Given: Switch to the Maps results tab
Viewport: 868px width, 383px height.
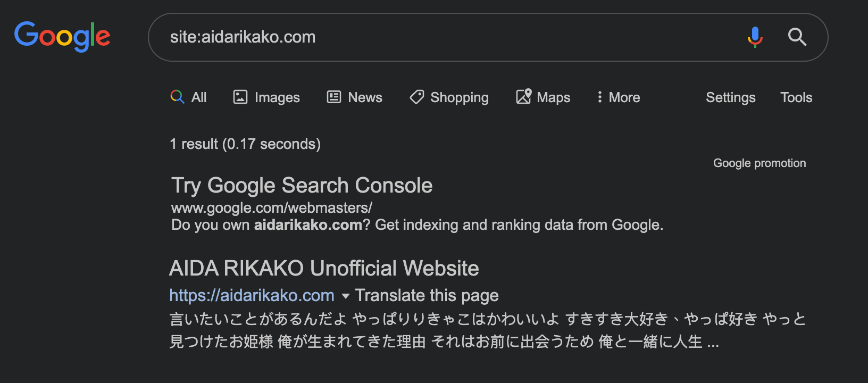Looking at the screenshot, I should [x=553, y=97].
